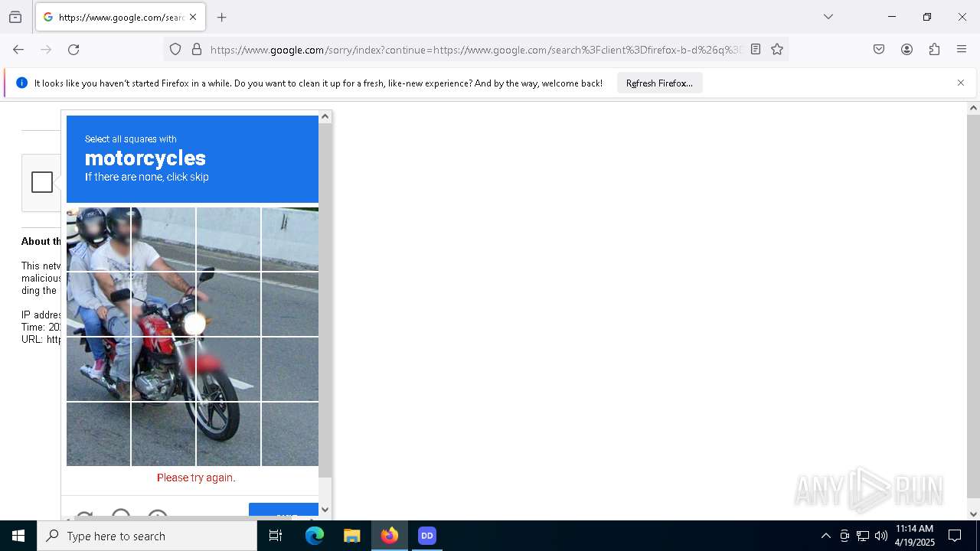The image size is (980, 551).
Task: Select tile with motorcycle headlight
Action: (x=228, y=304)
